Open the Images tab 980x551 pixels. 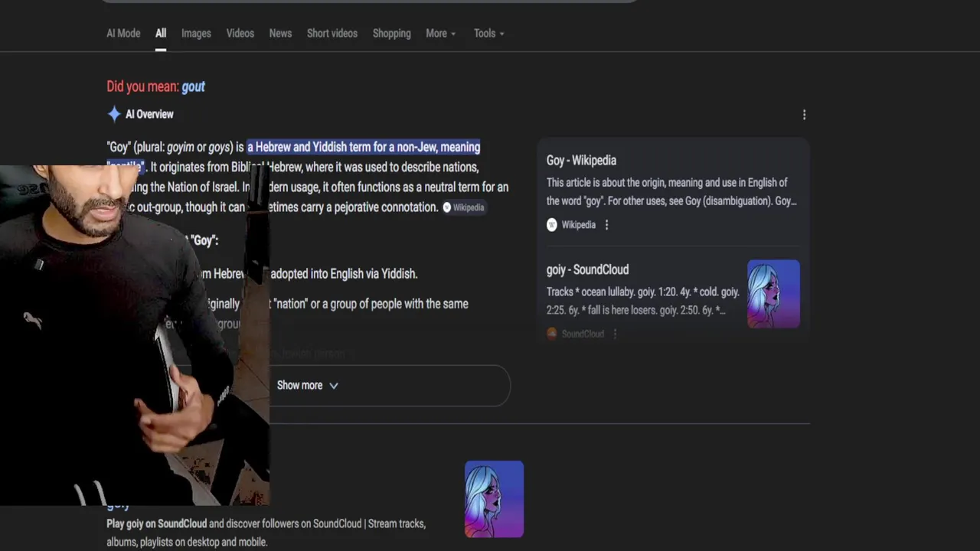[196, 34]
